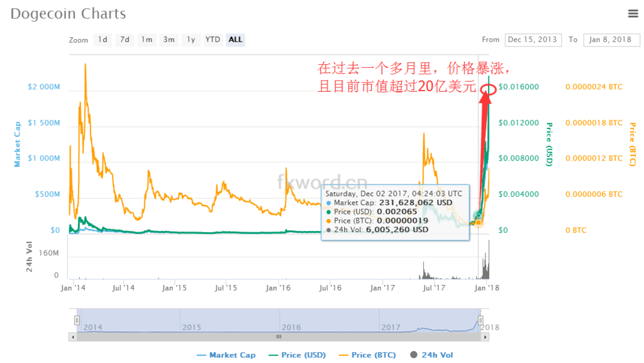Click 2018 in the navigator timeline
The width and height of the screenshot is (644, 363).
(490, 327)
